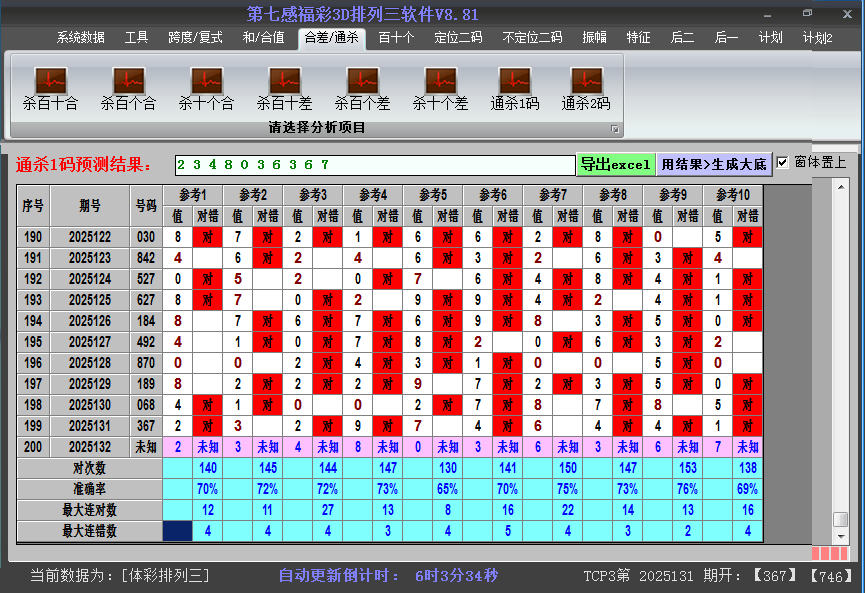Open the 振幅 tab
This screenshot has width=865, height=593.
tap(594, 38)
